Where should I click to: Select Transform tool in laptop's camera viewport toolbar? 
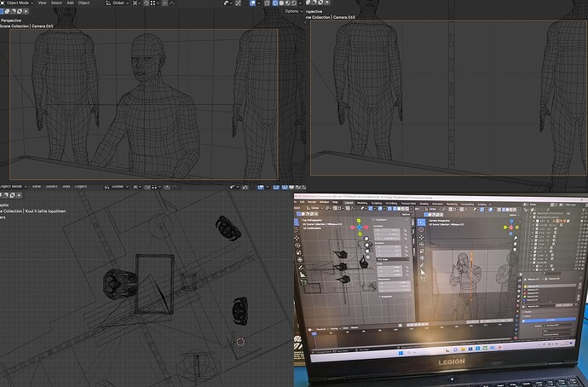[x=422, y=257]
